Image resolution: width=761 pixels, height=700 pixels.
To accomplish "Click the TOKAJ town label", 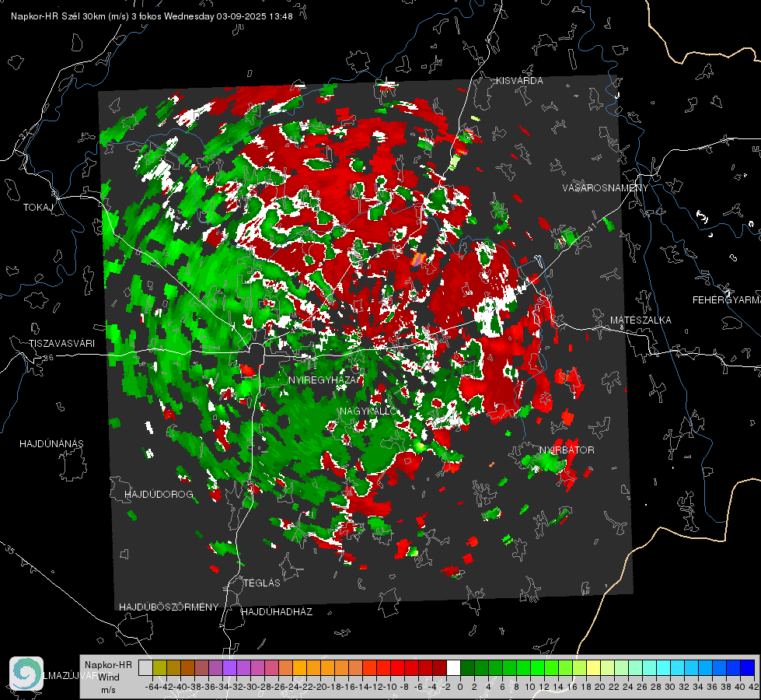I will (38, 208).
